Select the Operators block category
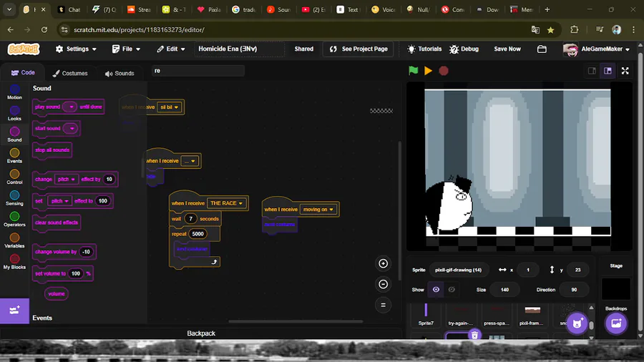Screen dimensions: 644x362 point(14,220)
